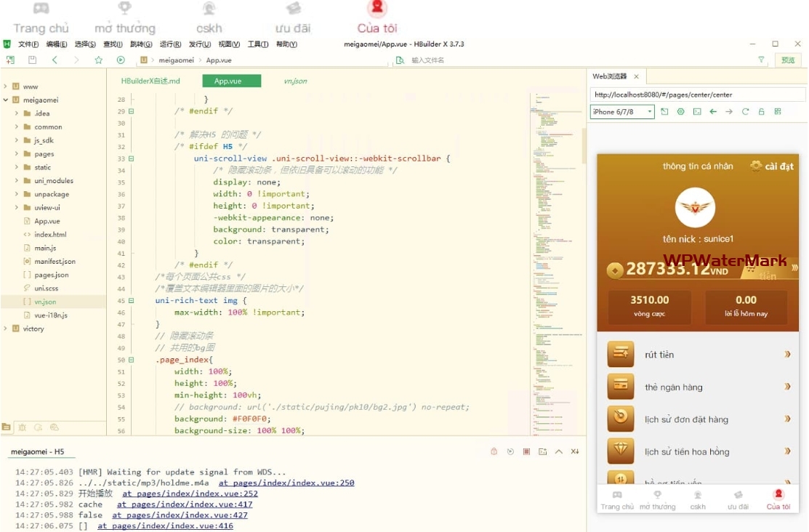The height and width of the screenshot is (532, 809).
Task: Click the save file icon in the toolbar
Action: coord(32,60)
